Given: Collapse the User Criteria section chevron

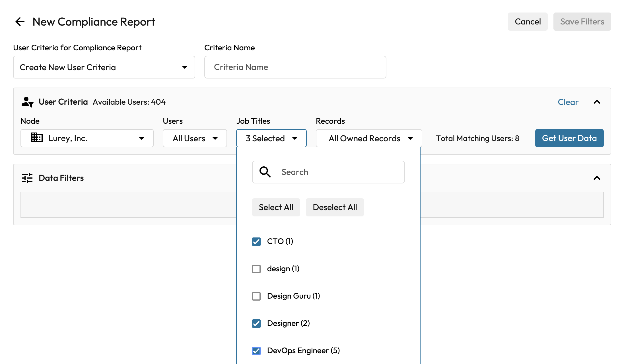Looking at the screenshot, I should [597, 102].
